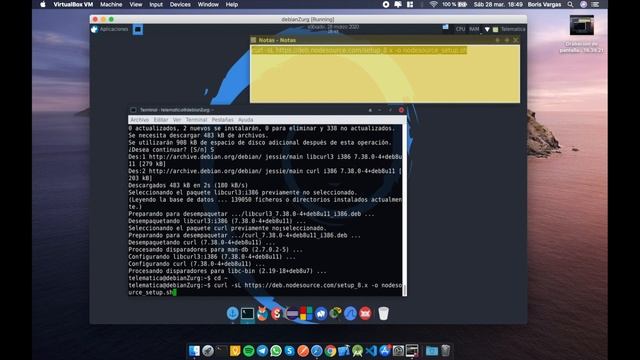The image size is (640, 360).
Task: Click the Notas window title icon
Action: [x=253, y=40]
